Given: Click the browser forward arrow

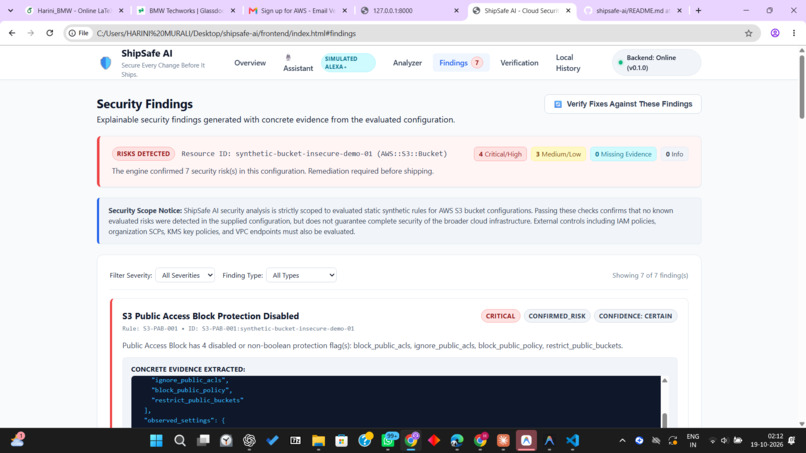Looking at the screenshot, I should pyautogui.click(x=31, y=33).
